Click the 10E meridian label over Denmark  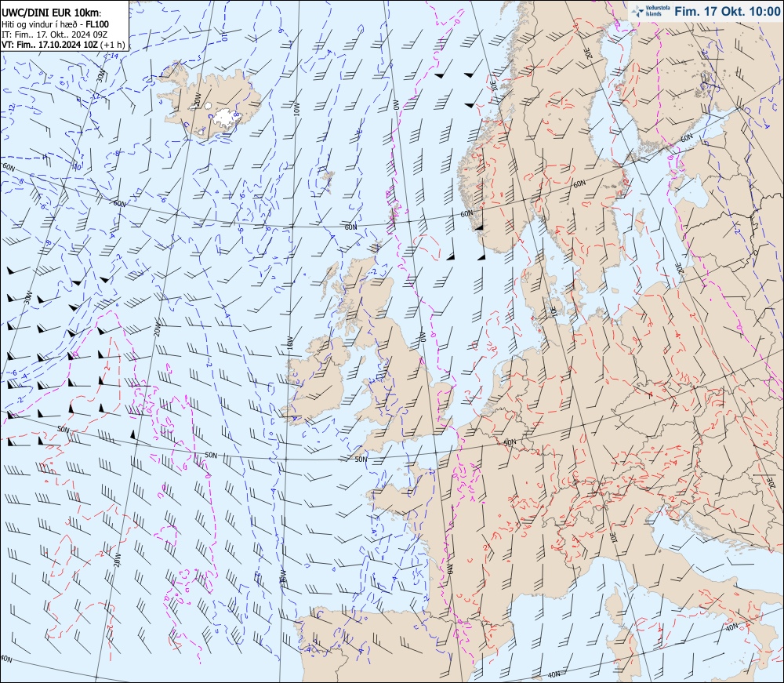[x=553, y=311]
